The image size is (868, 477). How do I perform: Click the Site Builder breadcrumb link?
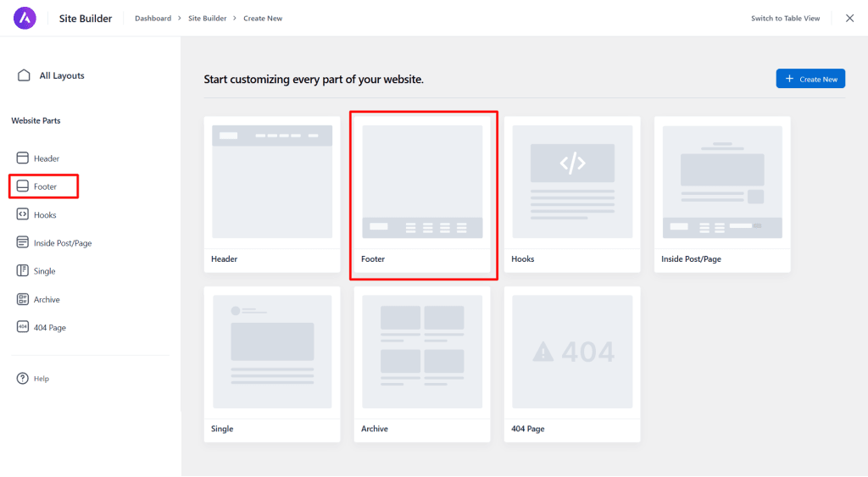[x=207, y=19]
